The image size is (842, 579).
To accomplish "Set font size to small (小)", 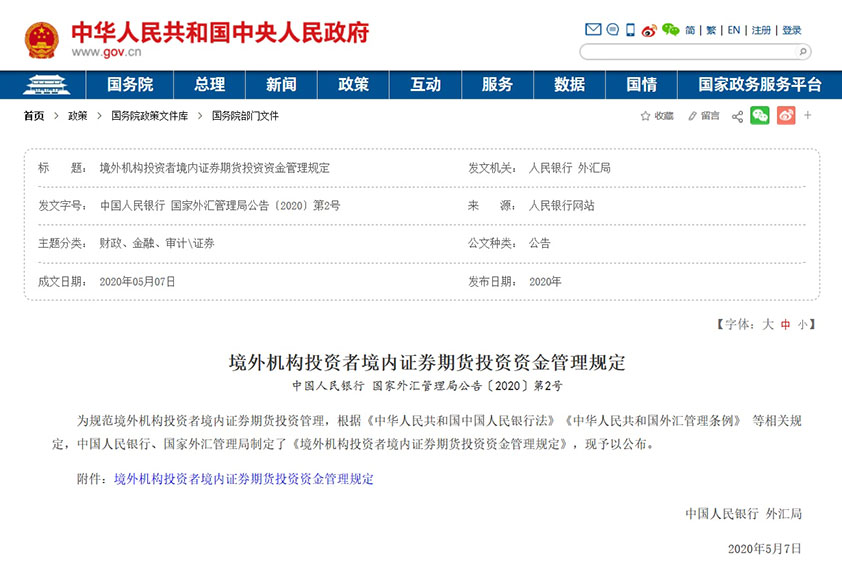I will [x=801, y=324].
